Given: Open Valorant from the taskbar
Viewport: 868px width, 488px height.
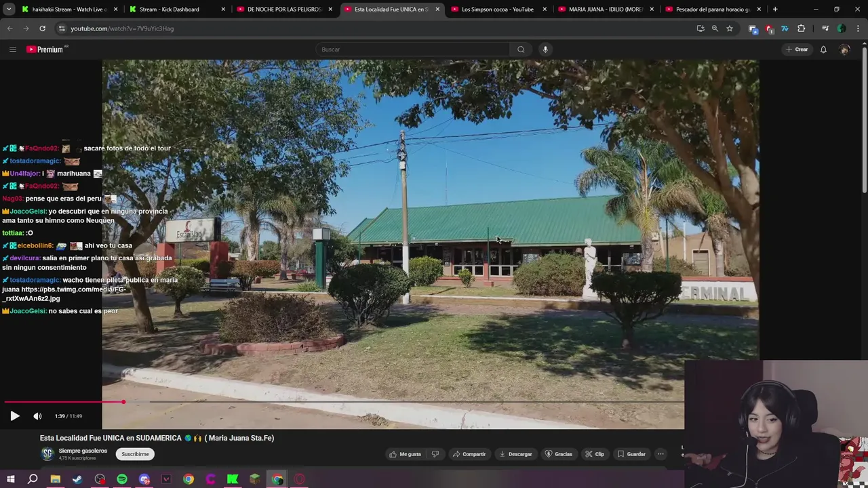Looking at the screenshot, I should (166, 479).
